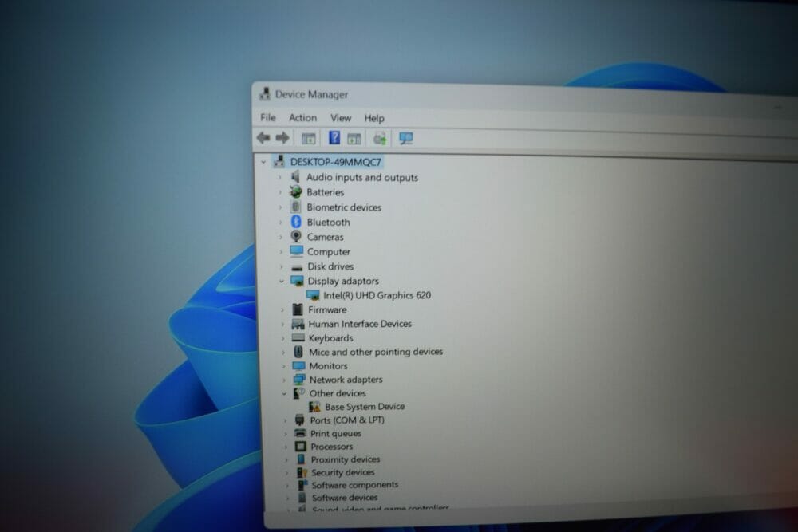Collapse the Display adaptors chevron
The image size is (798, 532).
click(282, 281)
